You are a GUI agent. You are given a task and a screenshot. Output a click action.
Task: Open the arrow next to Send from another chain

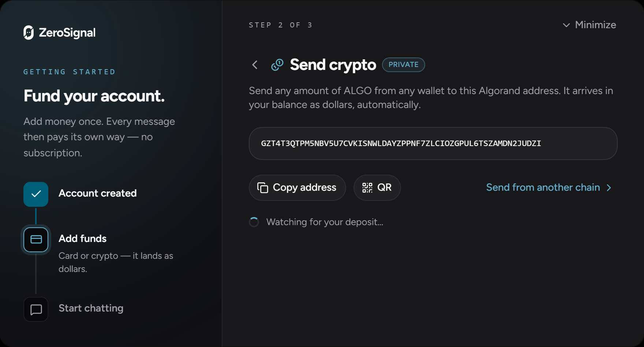609,188
